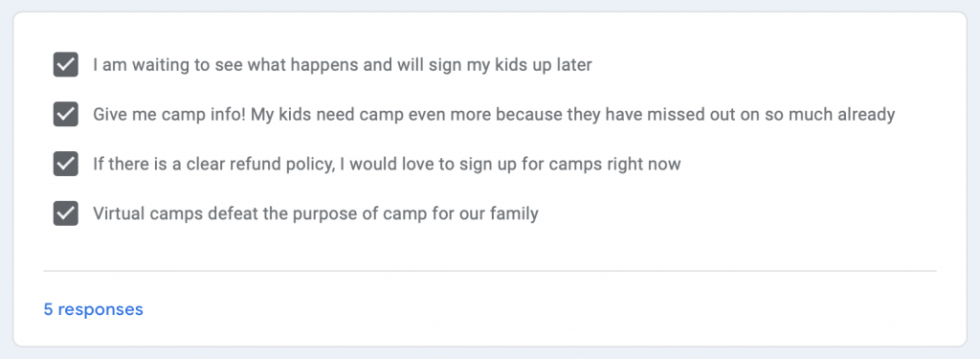The width and height of the screenshot is (980, 359).
Task: Uncheck "I am waiting to see what happens" checkbox
Action: (66, 64)
